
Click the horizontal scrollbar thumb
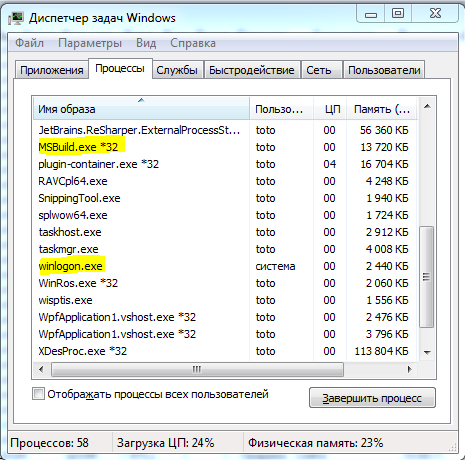point(197,369)
